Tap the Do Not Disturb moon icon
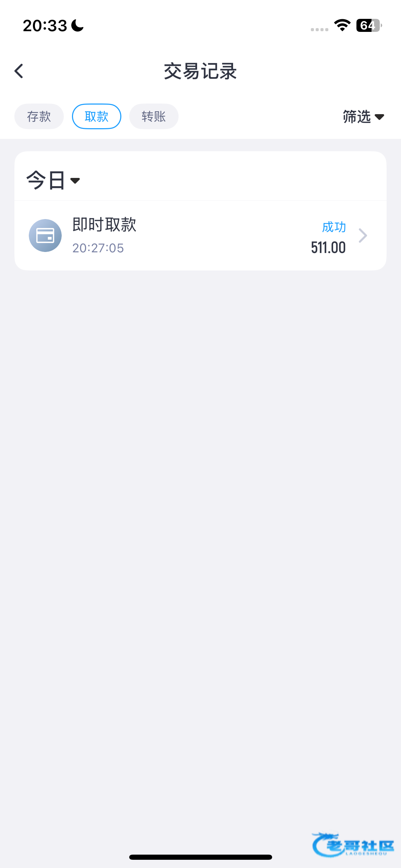Viewport: 401px width, 868px height. click(x=77, y=25)
